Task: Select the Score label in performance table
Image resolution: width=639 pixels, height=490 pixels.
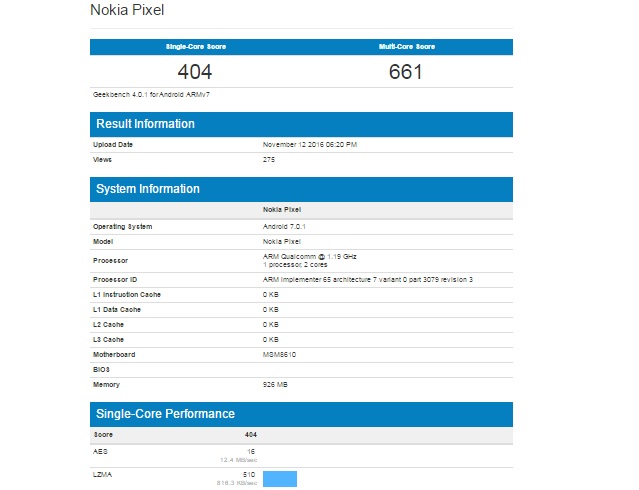Action: [103, 435]
